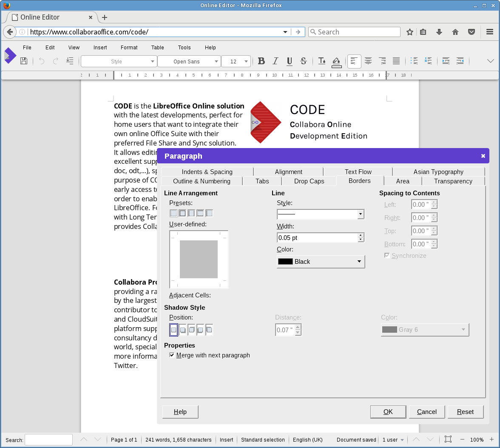Image resolution: width=500 pixels, height=448 pixels.
Task: Click the Save document icon
Action: (x=24, y=61)
